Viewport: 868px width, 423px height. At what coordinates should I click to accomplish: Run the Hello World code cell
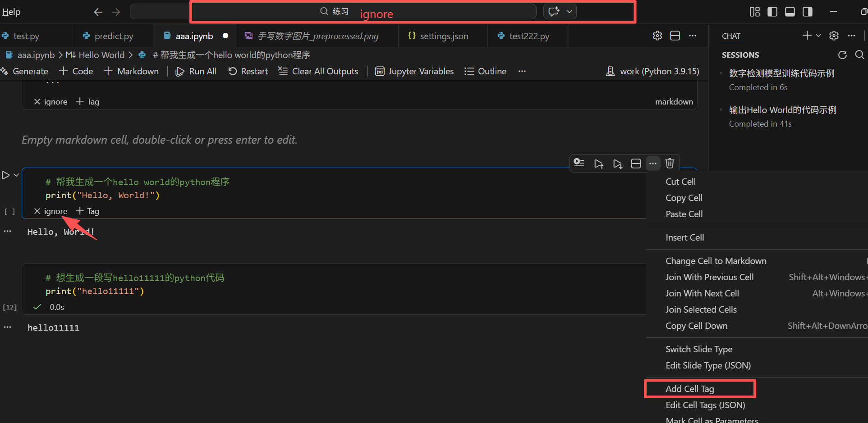5,175
